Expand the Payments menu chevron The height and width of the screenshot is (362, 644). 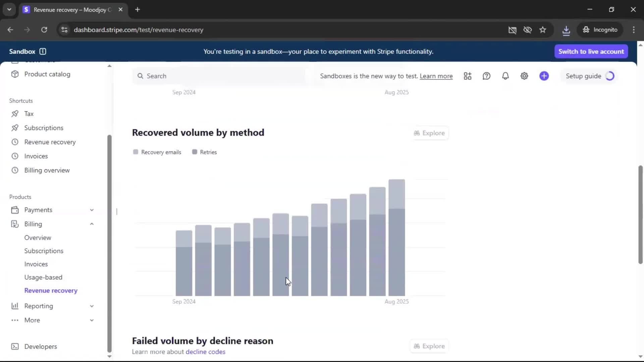[92, 210]
